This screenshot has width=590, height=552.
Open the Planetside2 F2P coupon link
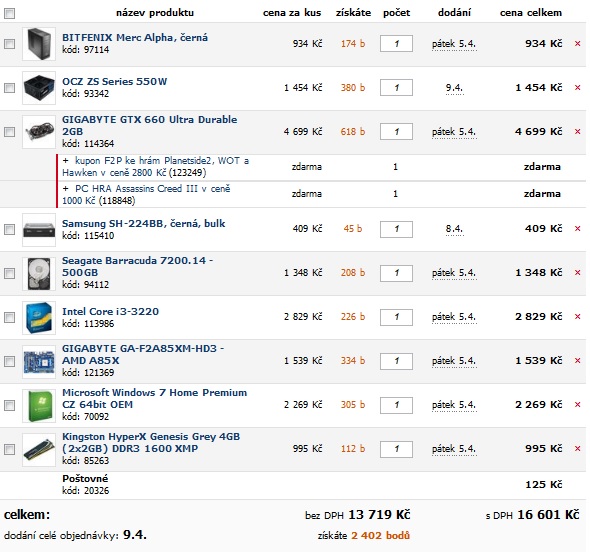pyautogui.click(x=155, y=167)
